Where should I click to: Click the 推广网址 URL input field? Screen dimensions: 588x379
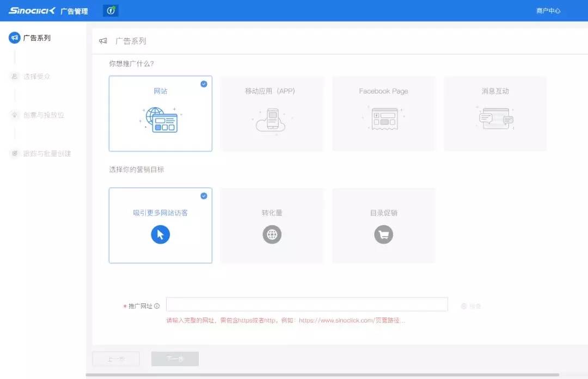pyautogui.click(x=307, y=305)
